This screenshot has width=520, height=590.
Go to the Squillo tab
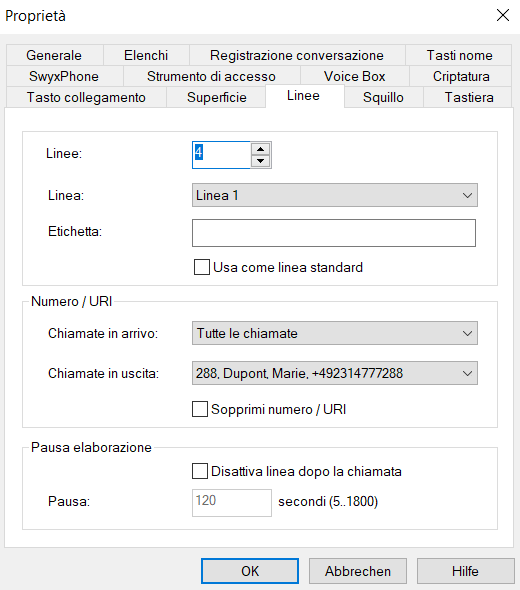pyautogui.click(x=383, y=97)
